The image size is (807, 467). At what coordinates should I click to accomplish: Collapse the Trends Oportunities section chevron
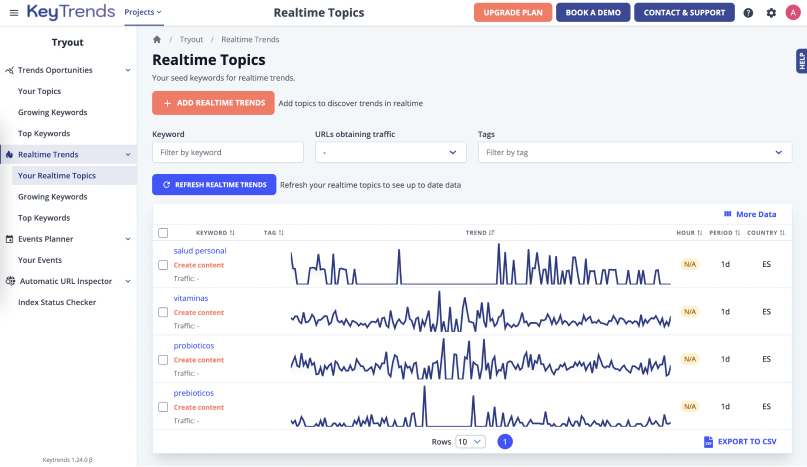[x=128, y=70]
